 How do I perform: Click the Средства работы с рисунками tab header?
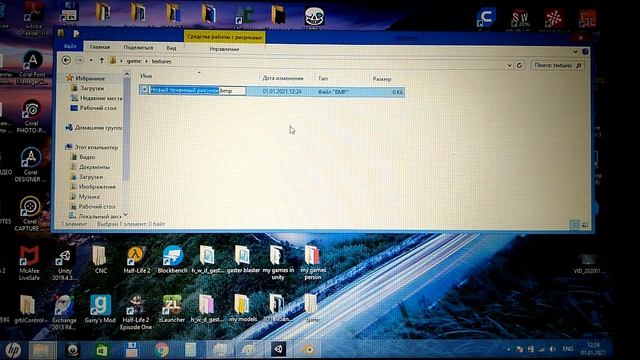[x=224, y=37]
